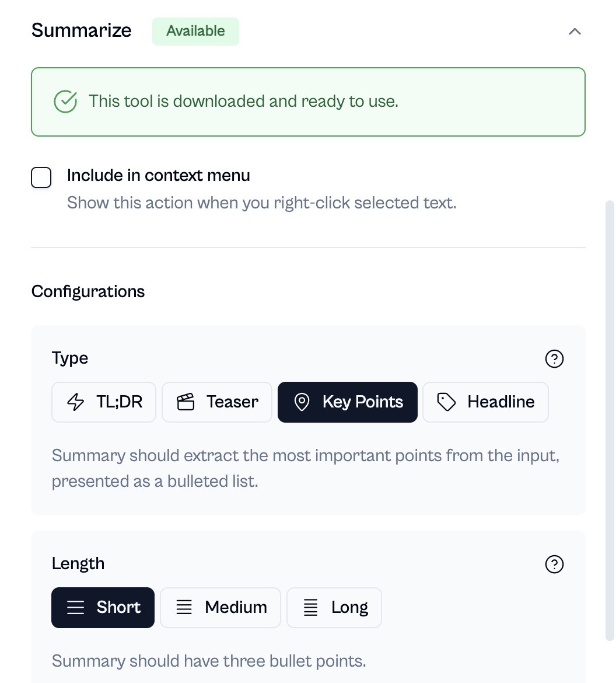
Task: Open the Length help question mark icon
Action: click(x=554, y=564)
